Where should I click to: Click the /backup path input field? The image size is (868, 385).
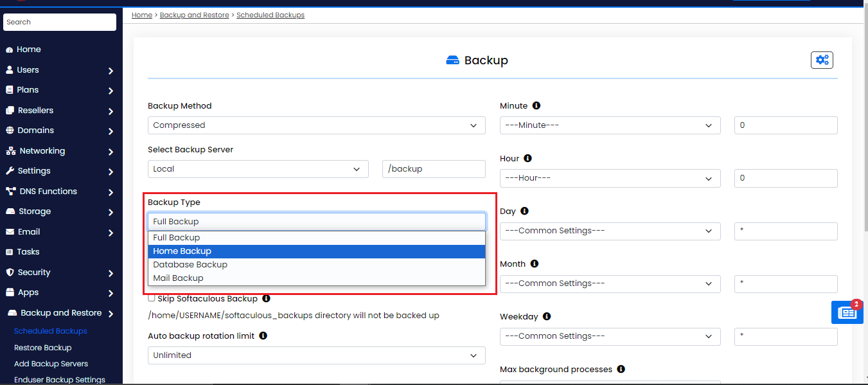[433, 169]
